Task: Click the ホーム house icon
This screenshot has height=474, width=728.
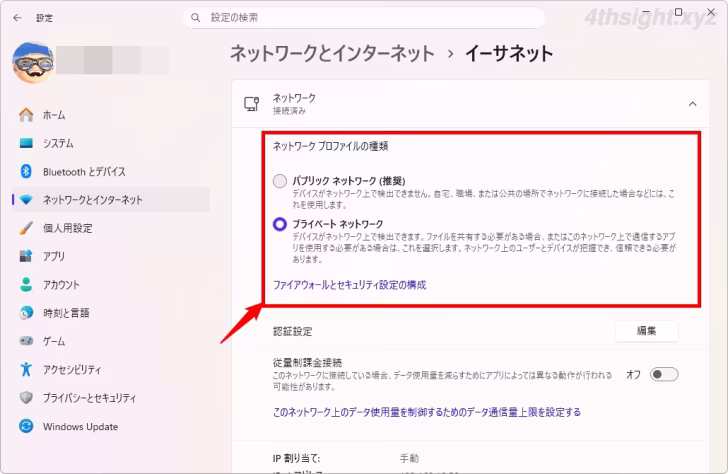Action: tap(26, 115)
